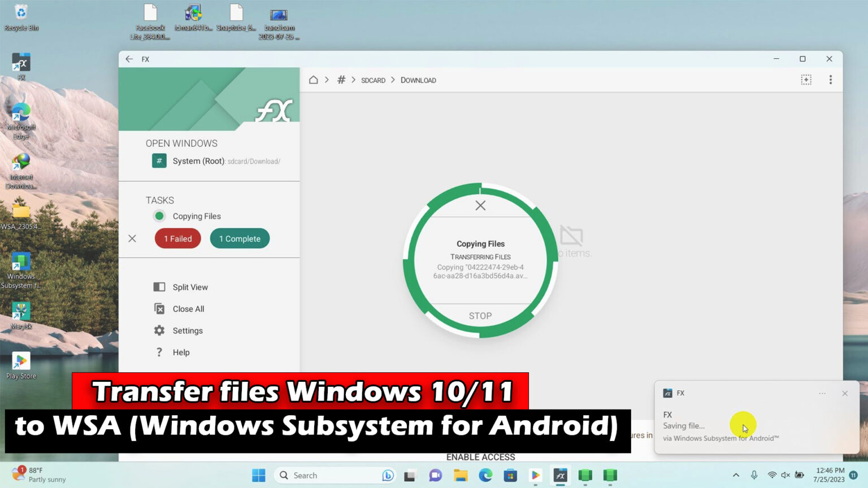This screenshot has width=868, height=488.
Task: Click the 1 Failed task badge
Action: click(x=177, y=238)
